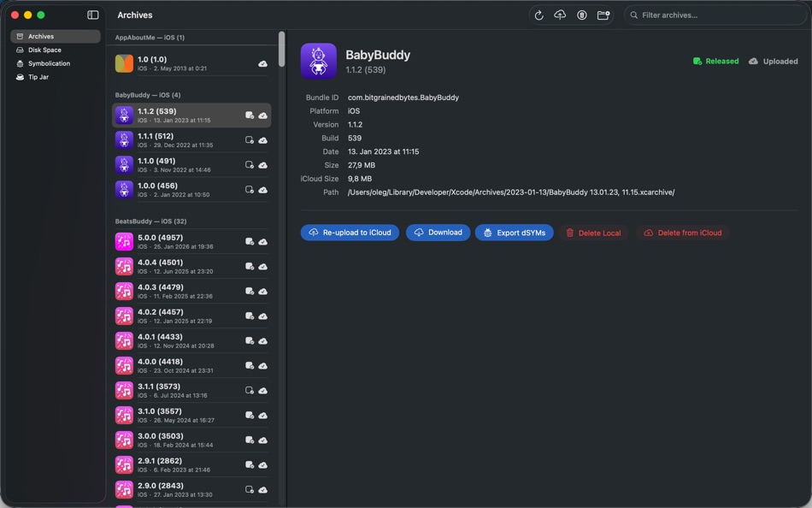Click the BeatsBuddy — iOS (32) group header

tap(150, 222)
